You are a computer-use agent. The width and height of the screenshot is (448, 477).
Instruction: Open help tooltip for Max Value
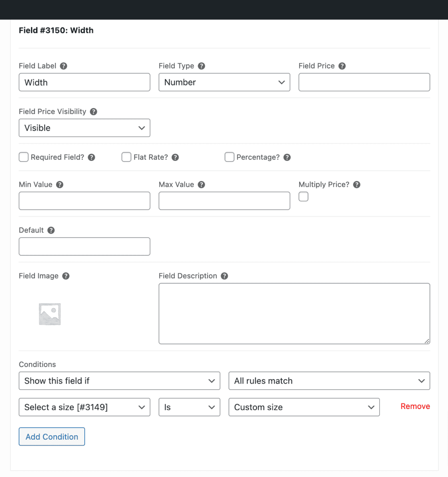pyautogui.click(x=202, y=184)
